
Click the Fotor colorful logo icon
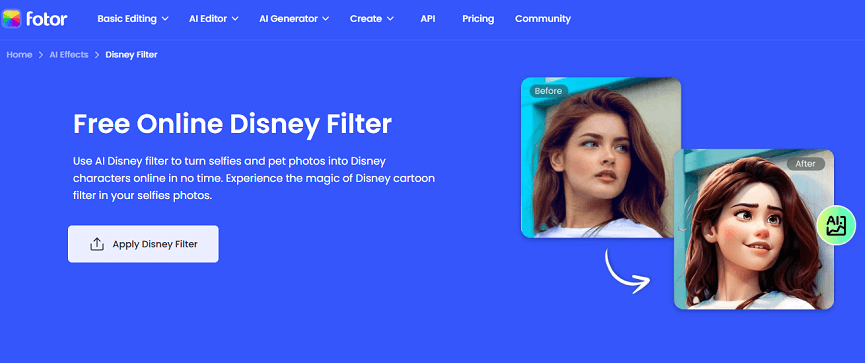[x=11, y=19]
